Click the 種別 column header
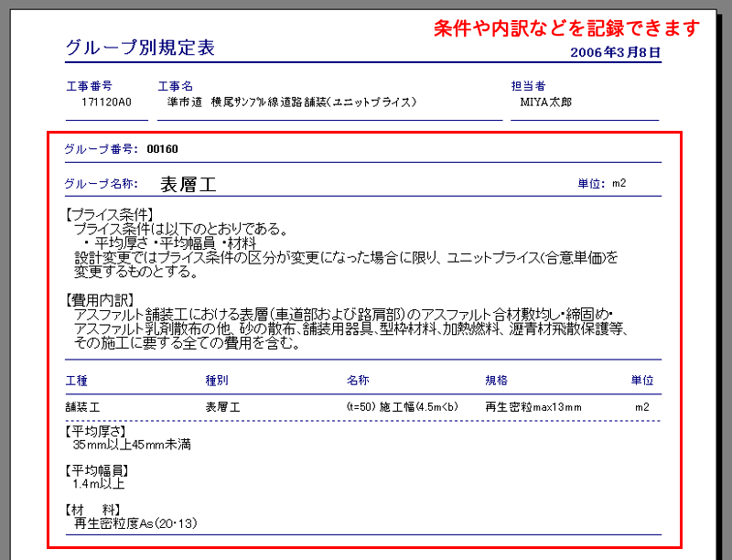 tap(217, 381)
